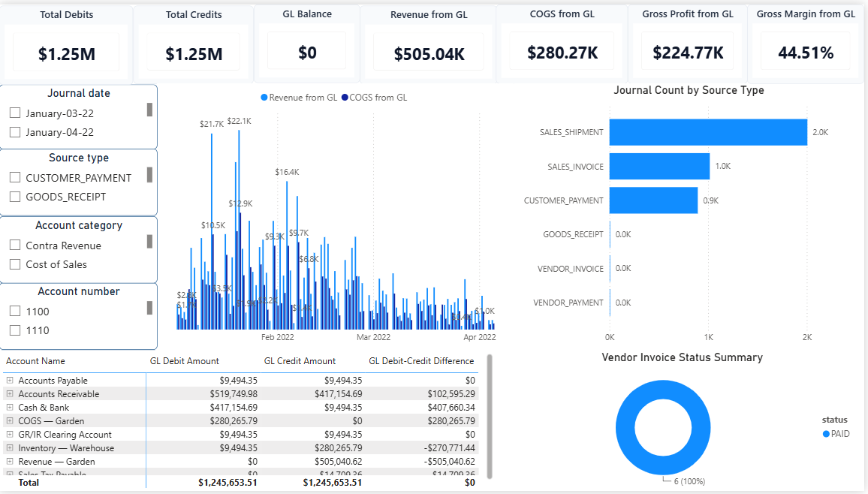Screen dimensions: 868x494
Task: Click the Vendor Invoice Status Summary title
Action: pos(682,357)
